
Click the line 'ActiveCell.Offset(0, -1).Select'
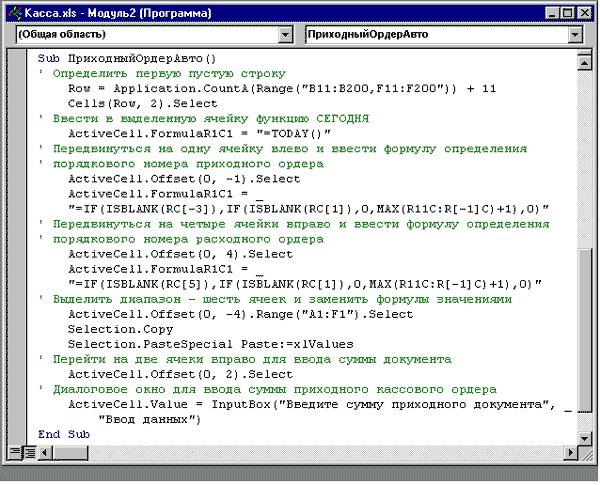coord(184,179)
